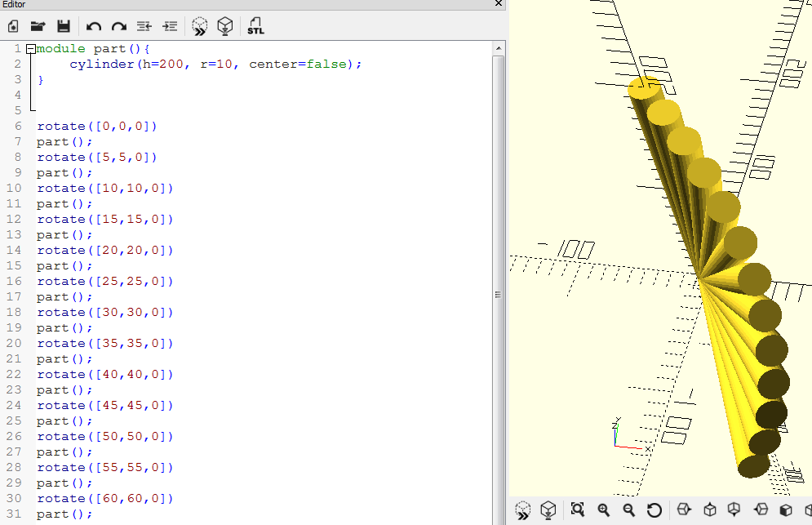Click Render icon in the editor toolbar

[225, 27]
